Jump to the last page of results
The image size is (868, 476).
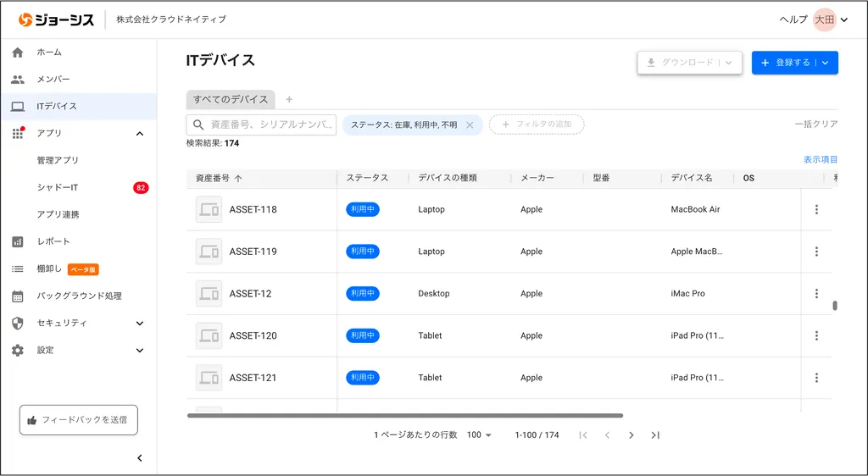pyautogui.click(x=655, y=434)
